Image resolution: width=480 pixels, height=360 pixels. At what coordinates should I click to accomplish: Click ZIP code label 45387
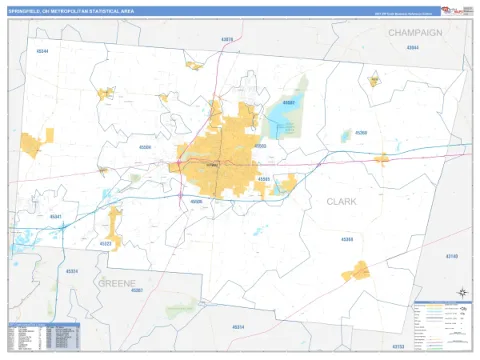(137, 290)
